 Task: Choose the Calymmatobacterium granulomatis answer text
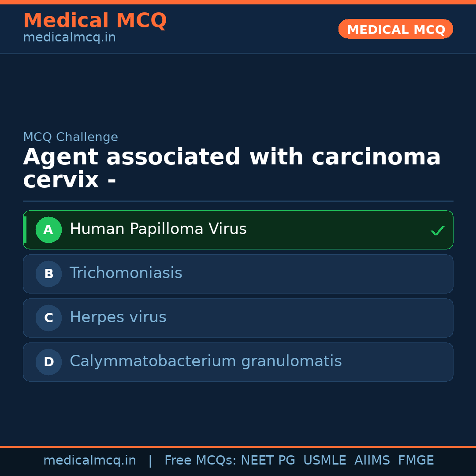click(x=205, y=361)
